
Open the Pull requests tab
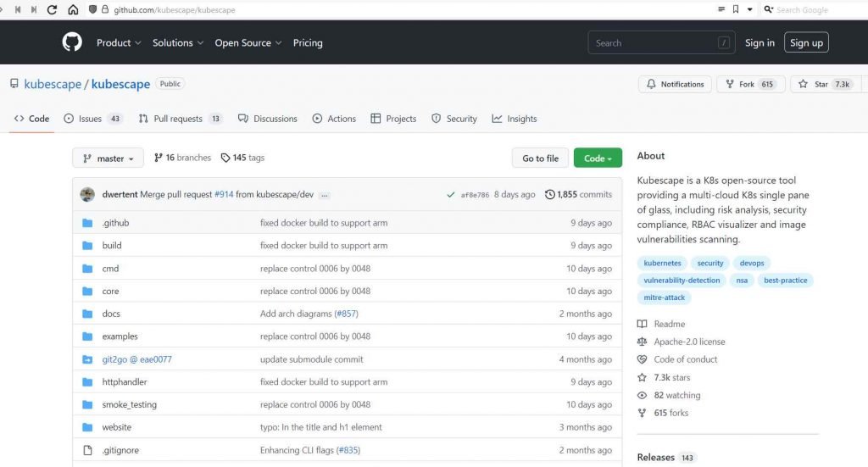[180, 119]
